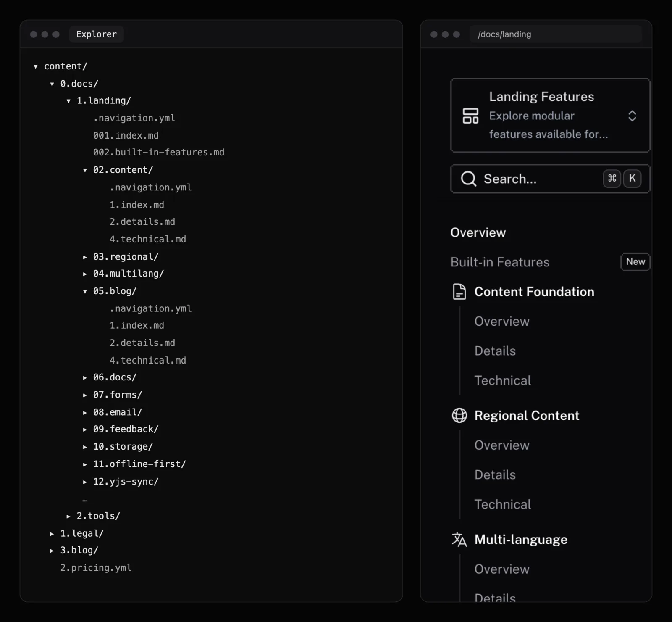Select .navigation.yml in 05.blog/
Image resolution: width=672 pixels, height=622 pixels.
pos(151,309)
